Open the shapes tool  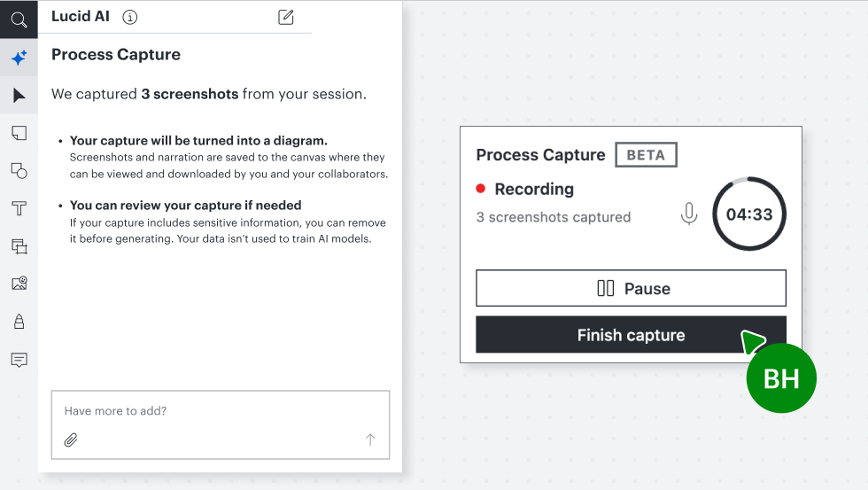click(19, 170)
